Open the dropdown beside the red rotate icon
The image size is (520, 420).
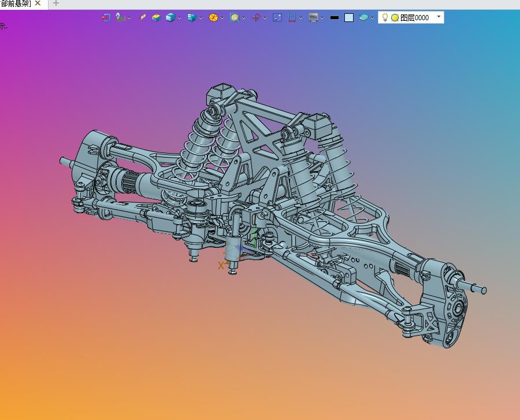pos(265,18)
